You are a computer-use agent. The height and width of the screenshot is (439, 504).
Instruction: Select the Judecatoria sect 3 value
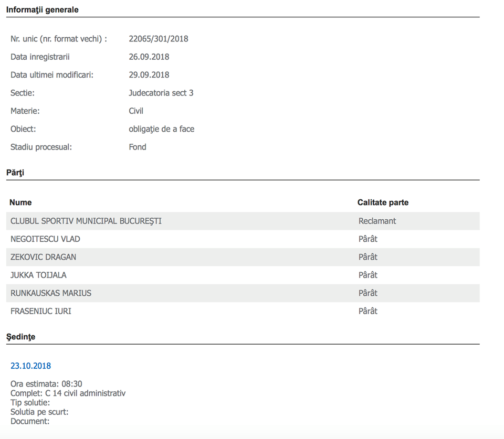coord(161,93)
